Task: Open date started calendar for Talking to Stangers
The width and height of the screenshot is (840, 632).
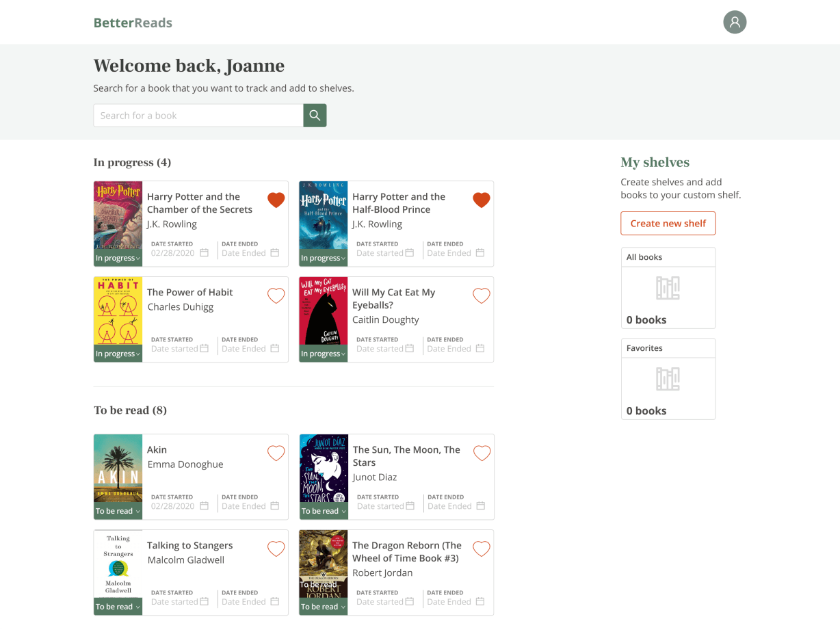Action: (x=204, y=602)
